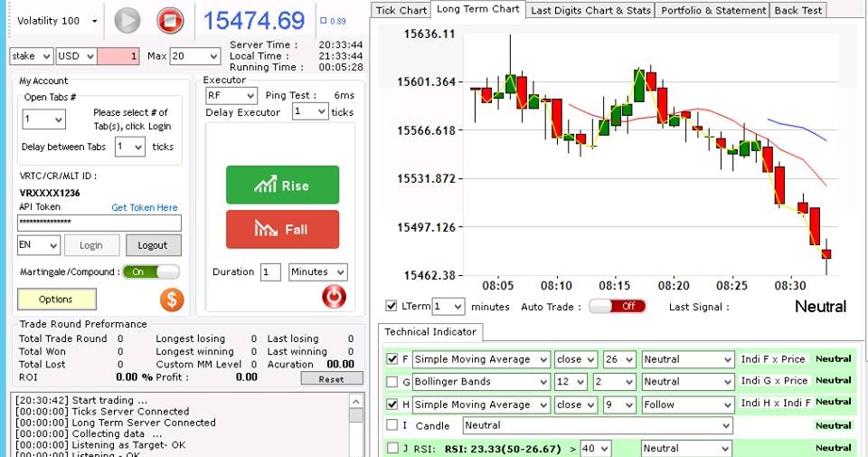This screenshot has height=457, width=868.
Task: Click the red power icon in Executor
Action: (x=334, y=297)
